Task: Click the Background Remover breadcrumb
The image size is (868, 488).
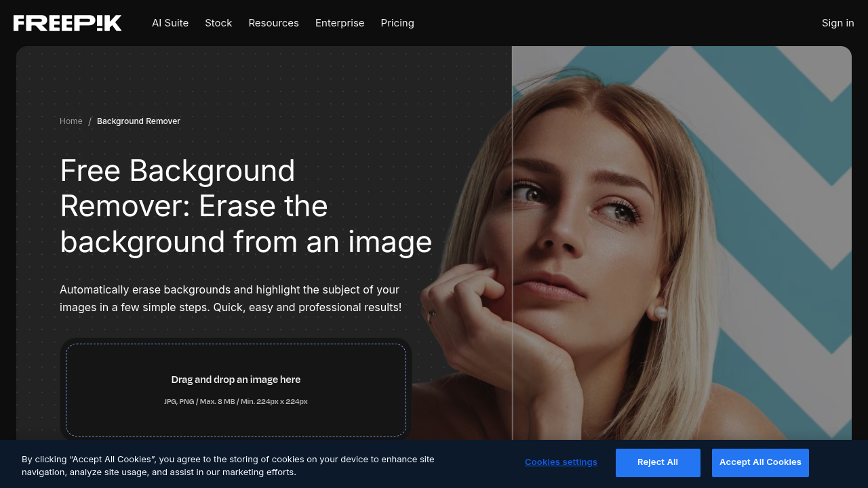Action: (138, 121)
